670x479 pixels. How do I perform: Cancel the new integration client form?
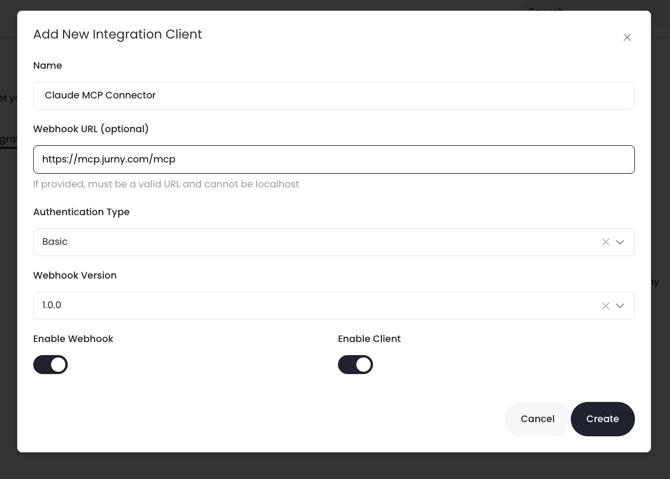point(537,419)
